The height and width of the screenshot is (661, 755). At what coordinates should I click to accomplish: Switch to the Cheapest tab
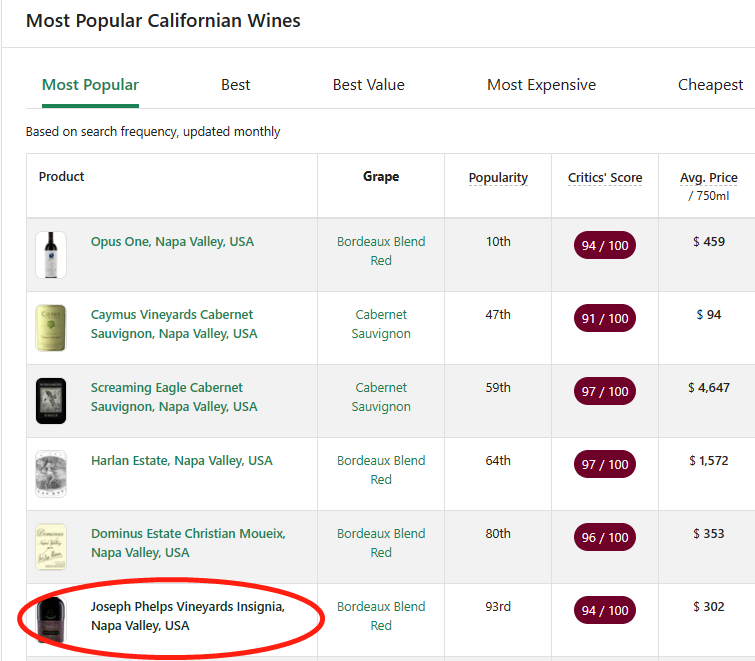pyautogui.click(x=710, y=85)
